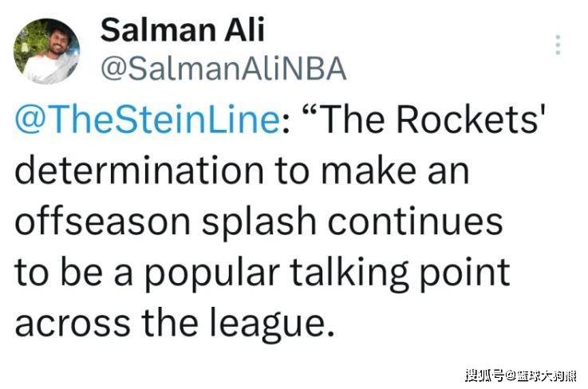Click the word "continues" in the tweet

pos(415,221)
